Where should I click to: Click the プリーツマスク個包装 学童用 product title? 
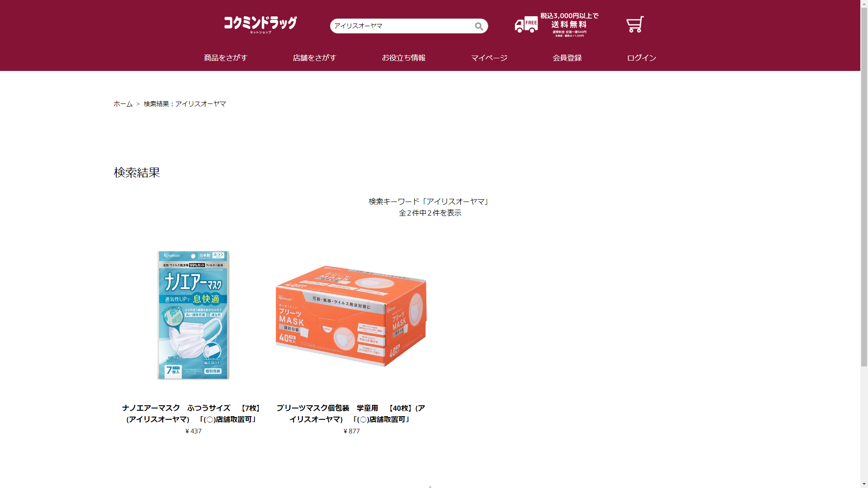pyautogui.click(x=351, y=413)
